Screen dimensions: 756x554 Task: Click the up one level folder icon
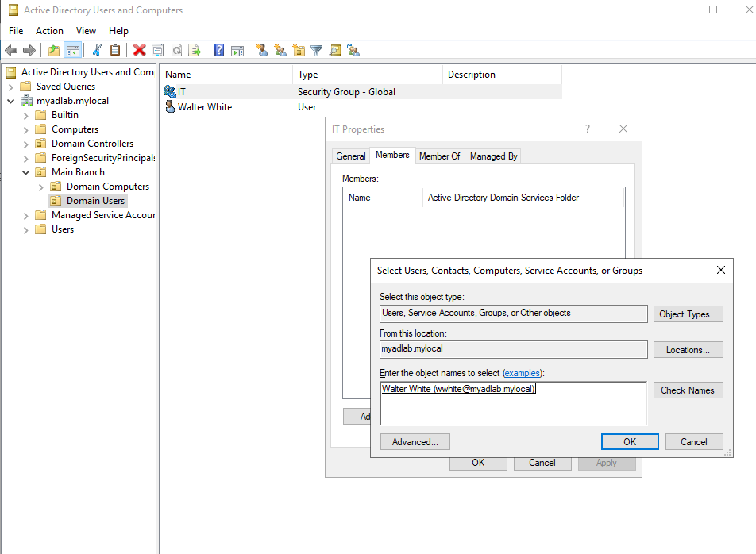pyautogui.click(x=54, y=51)
